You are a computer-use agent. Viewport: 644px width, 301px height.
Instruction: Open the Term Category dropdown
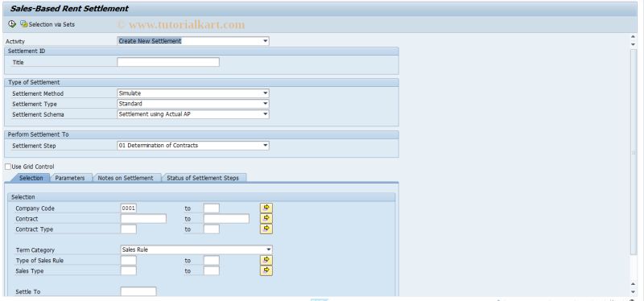[268, 249]
